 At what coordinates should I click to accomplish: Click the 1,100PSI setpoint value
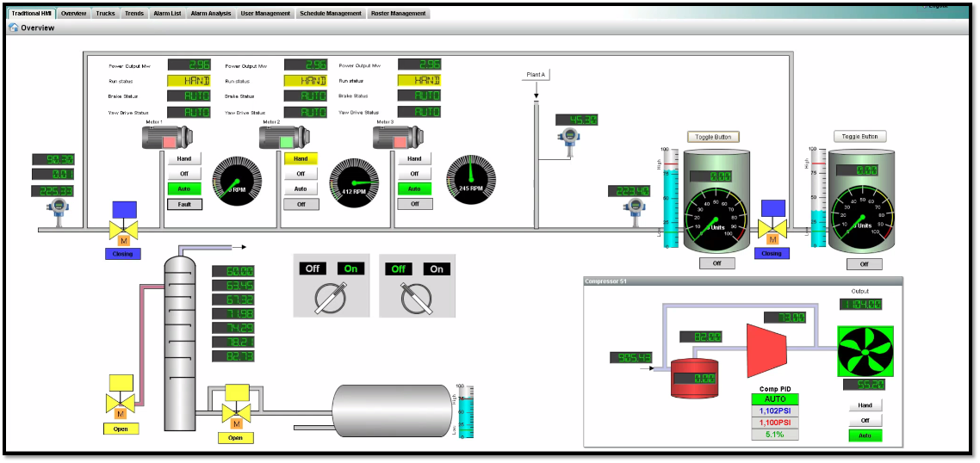pos(775,423)
